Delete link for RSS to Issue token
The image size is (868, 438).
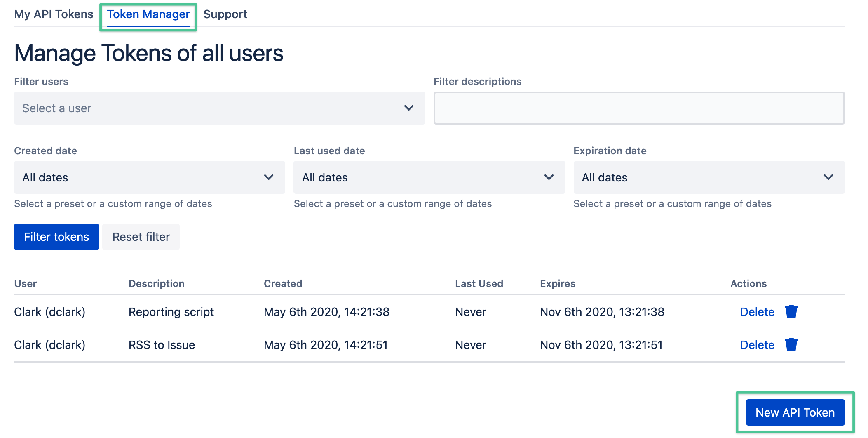pyautogui.click(x=757, y=345)
